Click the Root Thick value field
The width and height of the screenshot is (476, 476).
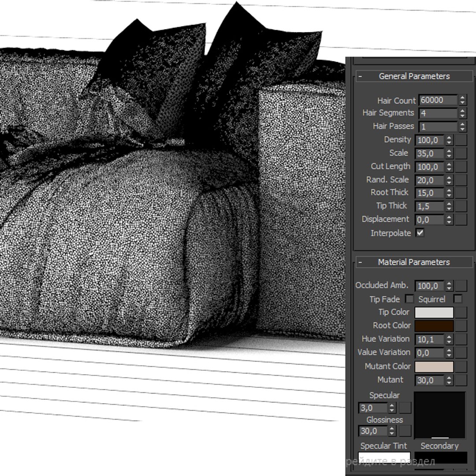click(x=430, y=193)
